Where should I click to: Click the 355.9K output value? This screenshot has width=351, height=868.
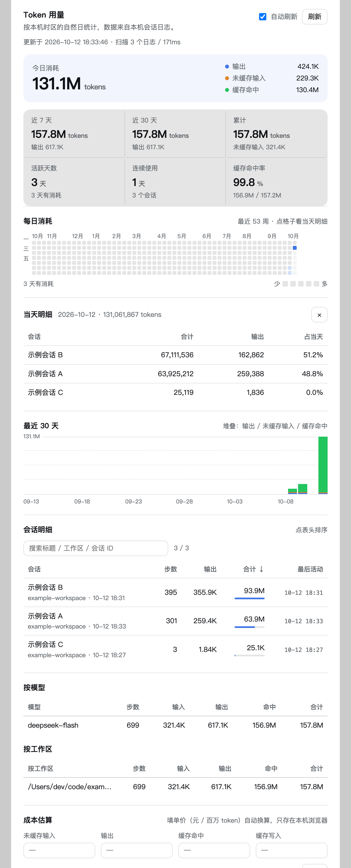(x=205, y=592)
